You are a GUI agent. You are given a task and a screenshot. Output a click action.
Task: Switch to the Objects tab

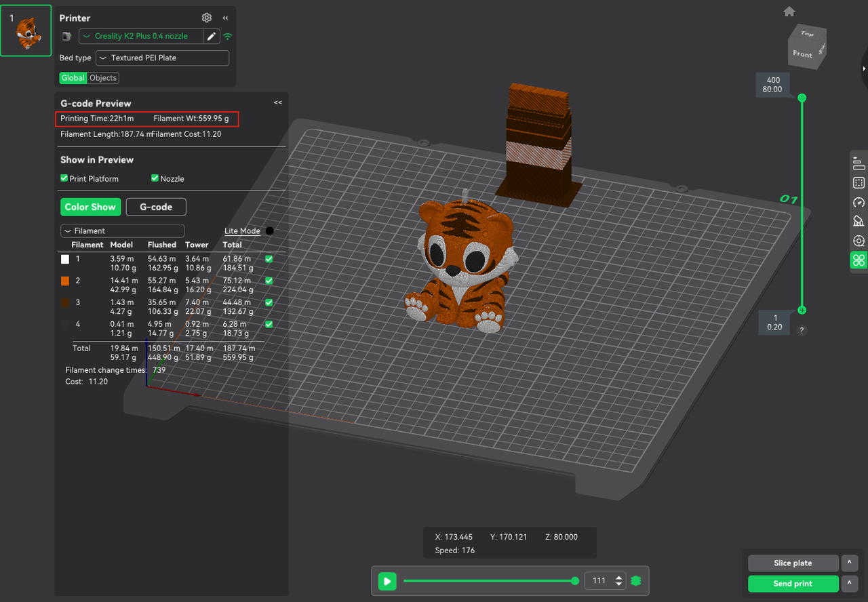[x=103, y=78]
